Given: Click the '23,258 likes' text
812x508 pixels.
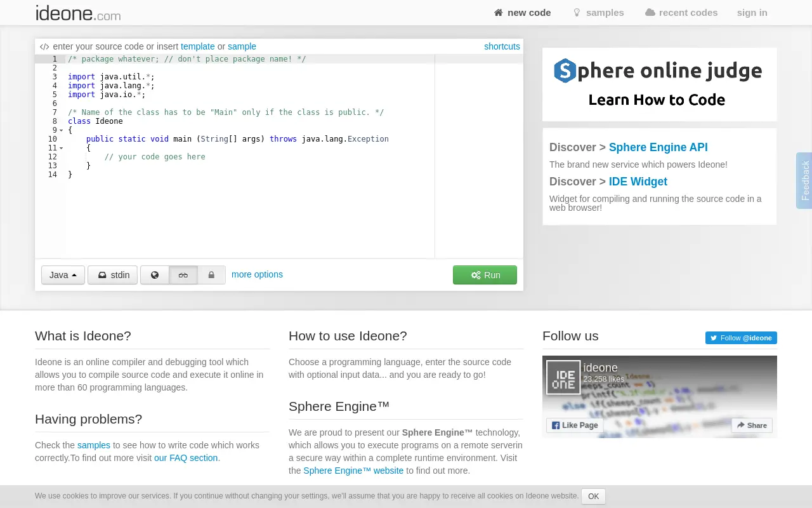Looking at the screenshot, I should point(603,379).
